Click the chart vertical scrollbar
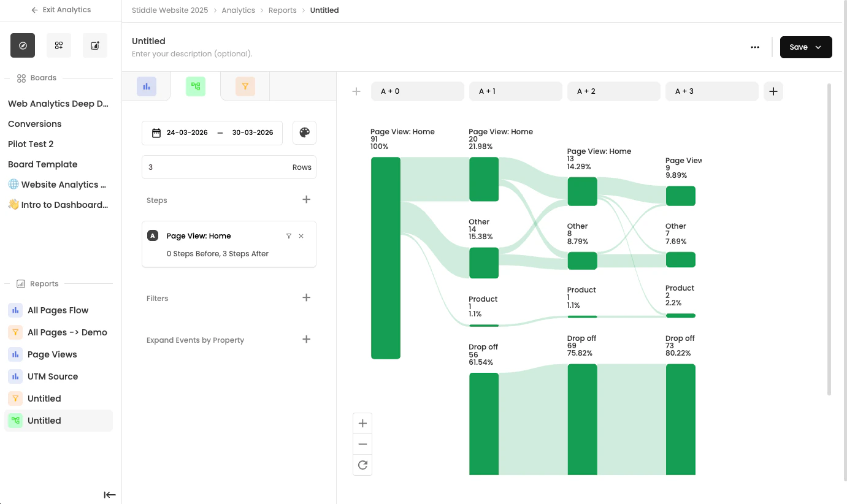Screen dimensions: 847x504 (x=829, y=239)
